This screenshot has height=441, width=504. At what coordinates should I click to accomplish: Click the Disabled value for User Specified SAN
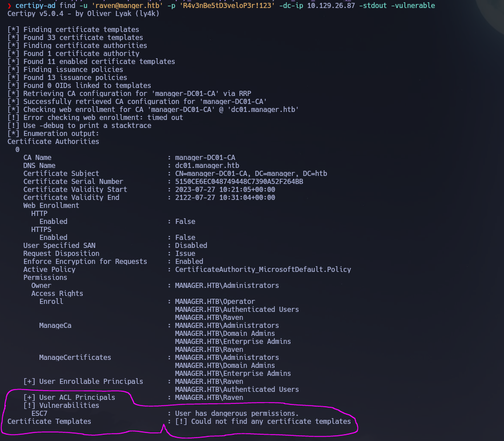(x=191, y=246)
